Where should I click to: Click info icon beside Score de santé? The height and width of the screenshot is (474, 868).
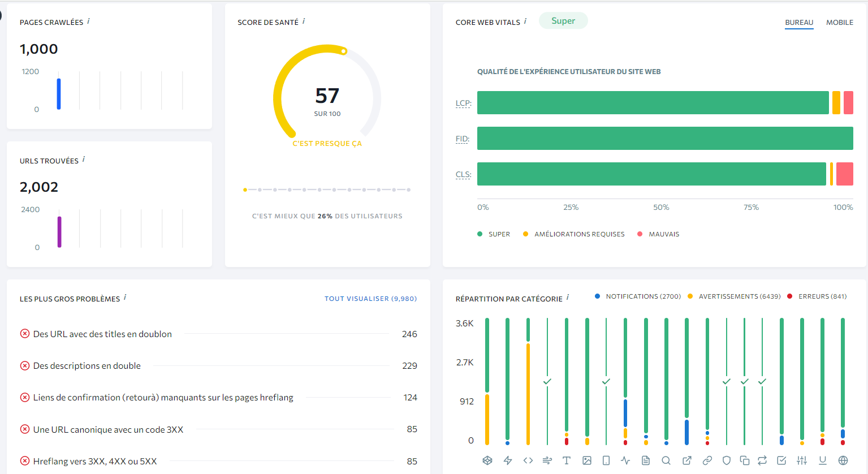tap(304, 21)
